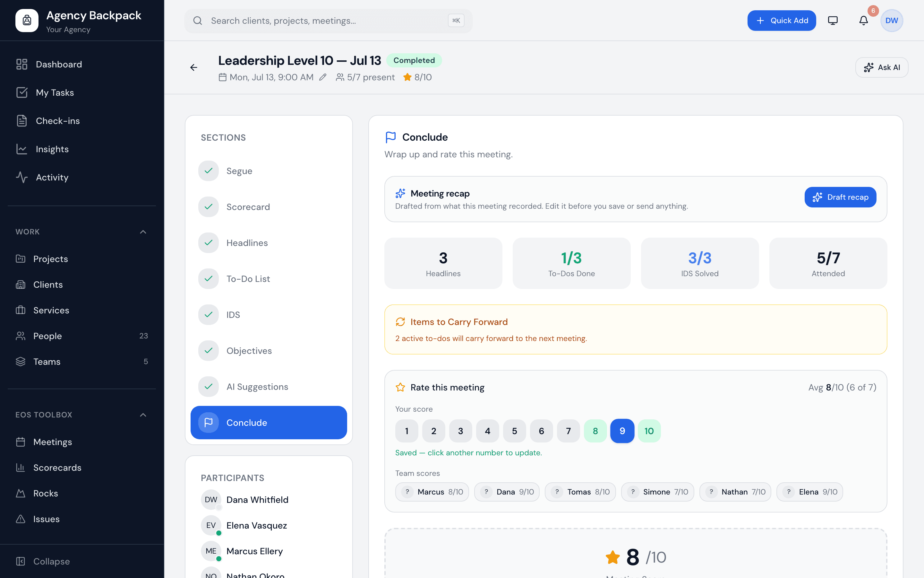Set your score to 4
924x578 pixels.
[x=488, y=431]
